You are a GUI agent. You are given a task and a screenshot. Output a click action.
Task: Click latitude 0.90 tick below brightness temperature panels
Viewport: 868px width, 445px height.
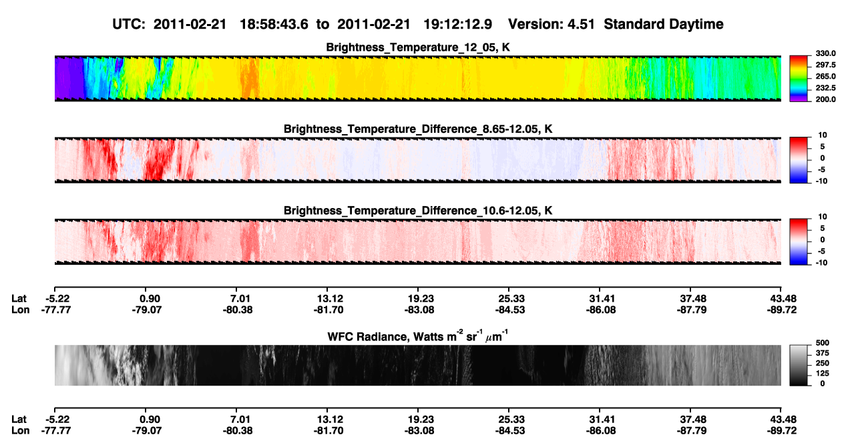149,299
